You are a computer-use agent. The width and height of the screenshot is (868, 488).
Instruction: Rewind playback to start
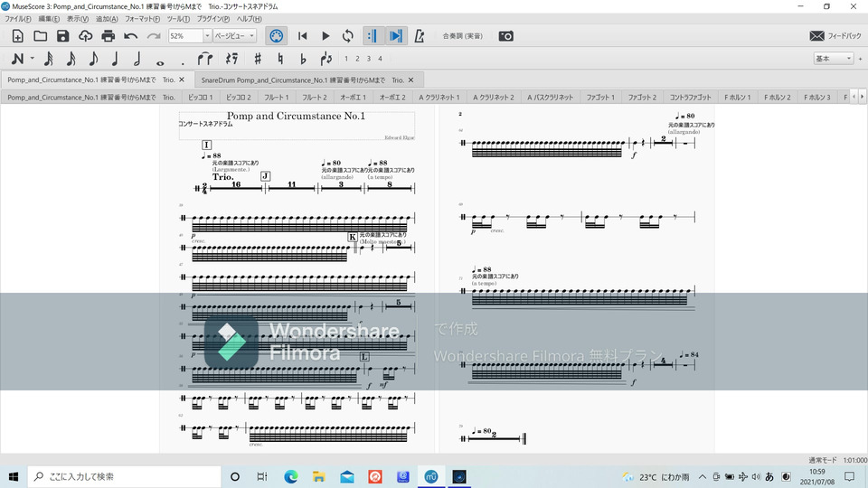tap(302, 36)
